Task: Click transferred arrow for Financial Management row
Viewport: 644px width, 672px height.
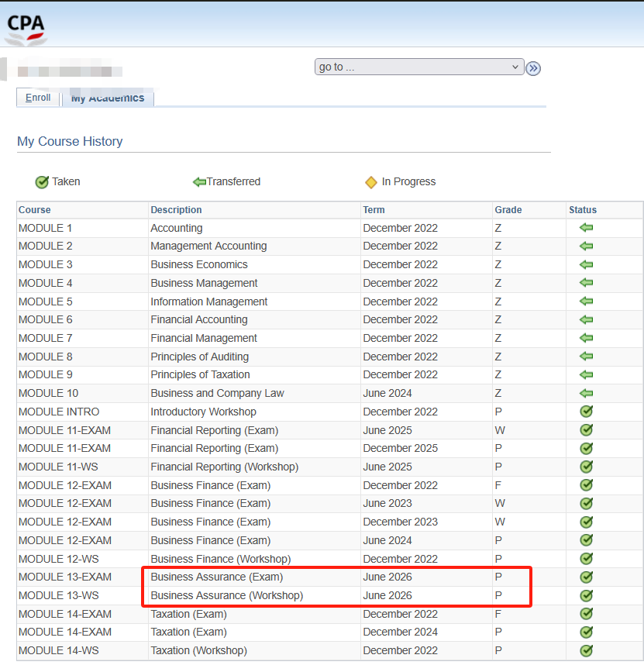Action: click(586, 338)
